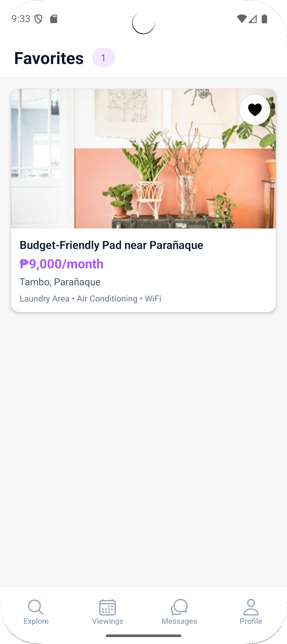287x644 pixels.
Task: Open the Messages tab label
Action: pos(179,621)
